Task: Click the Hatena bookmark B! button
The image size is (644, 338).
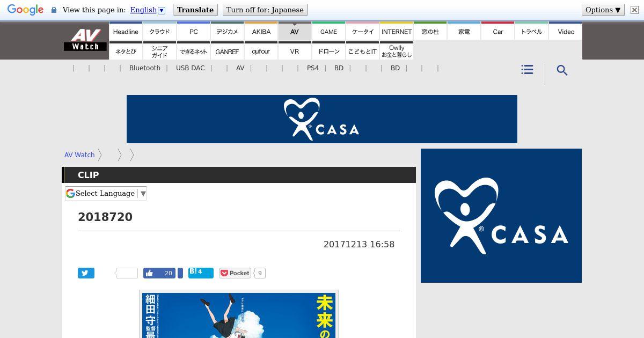Action: [x=201, y=273]
